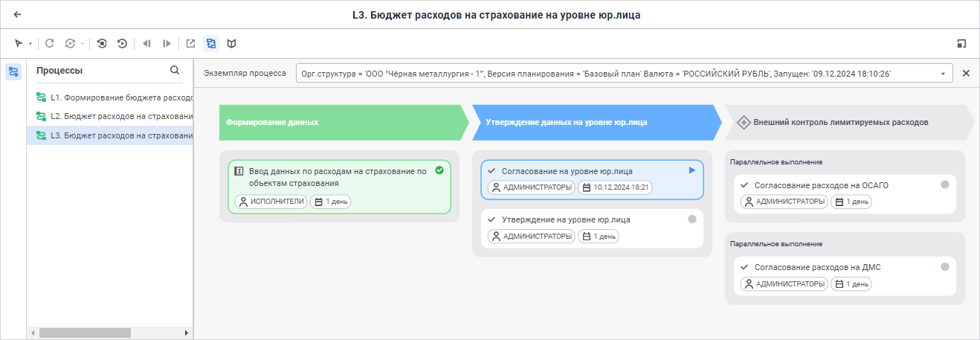Click the step back toolbar icon
This screenshot has height=340, width=980.
click(x=146, y=44)
